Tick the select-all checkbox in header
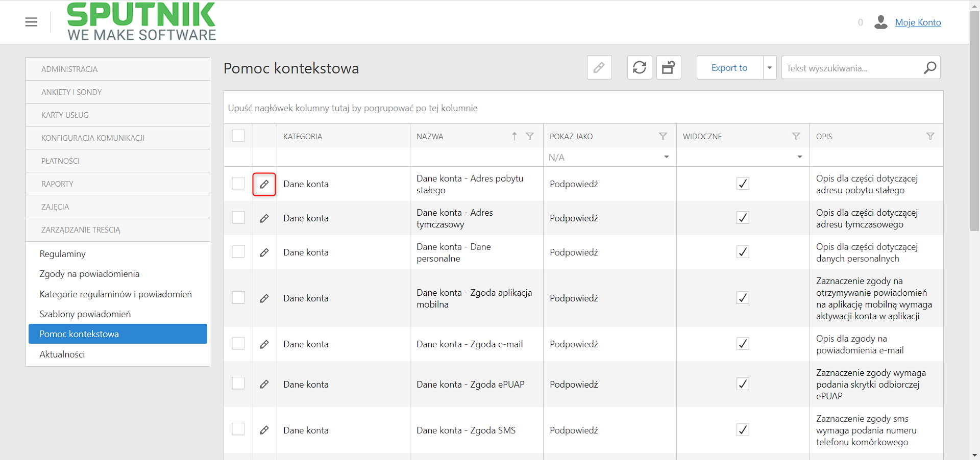This screenshot has width=980, height=460. [x=238, y=136]
